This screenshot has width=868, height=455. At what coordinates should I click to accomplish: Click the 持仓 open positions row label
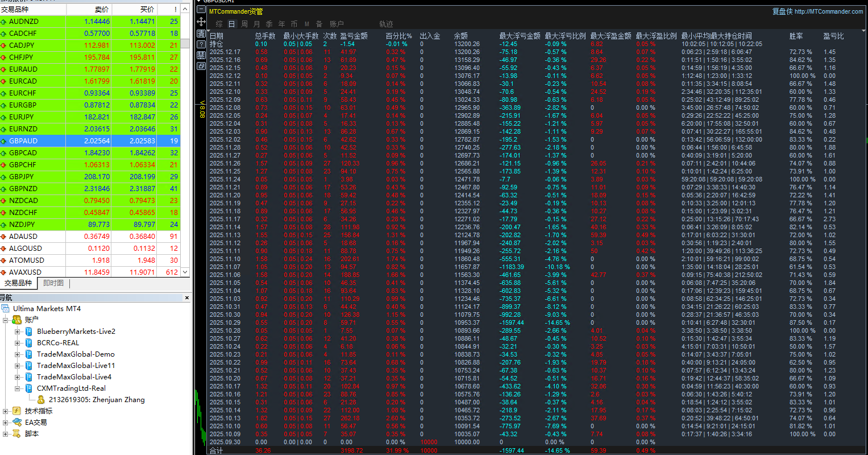[x=216, y=44]
